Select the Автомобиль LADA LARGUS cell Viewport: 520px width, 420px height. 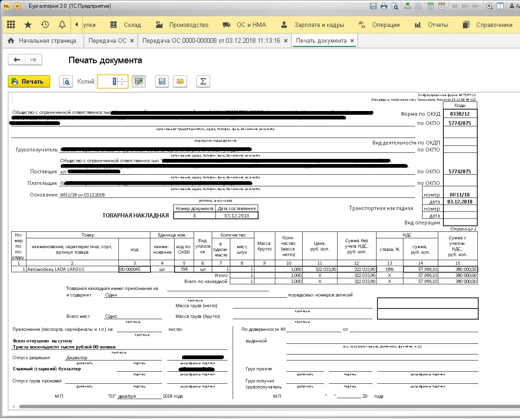click(x=72, y=269)
